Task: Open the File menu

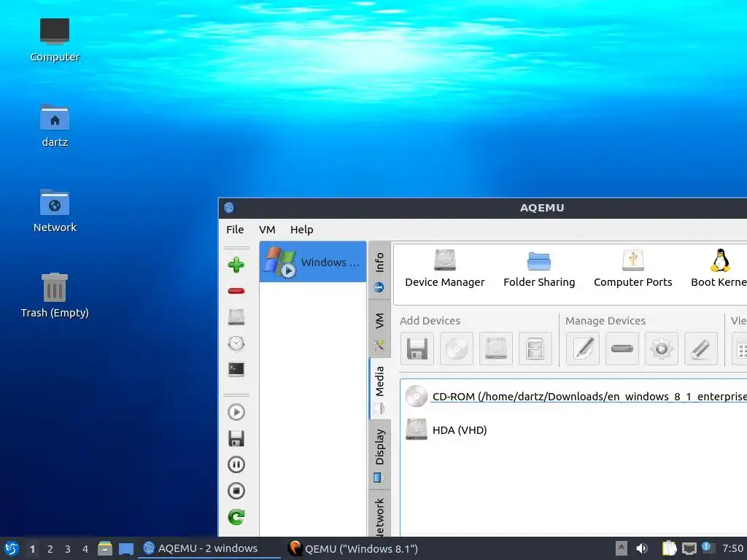Action: tap(235, 230)
